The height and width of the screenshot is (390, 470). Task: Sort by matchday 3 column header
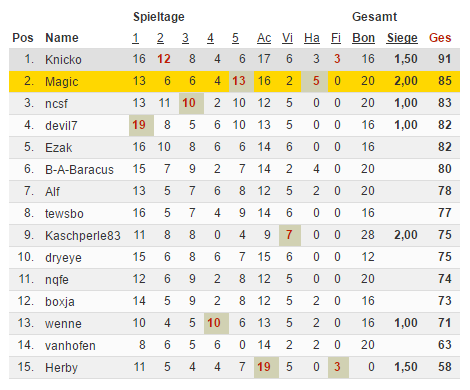[x=185, y=38]
